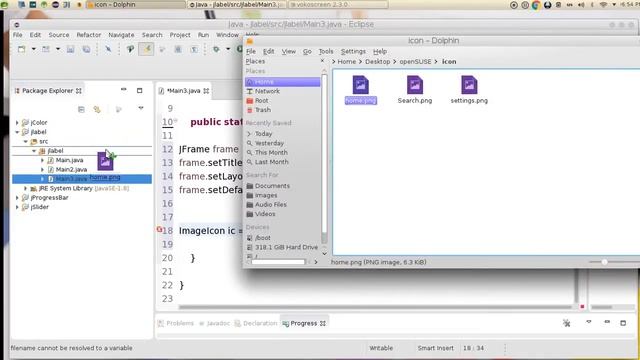The image size is (640, 360).
Task: Open the Eclipse Source menu
Action: (x=59, y=35)
